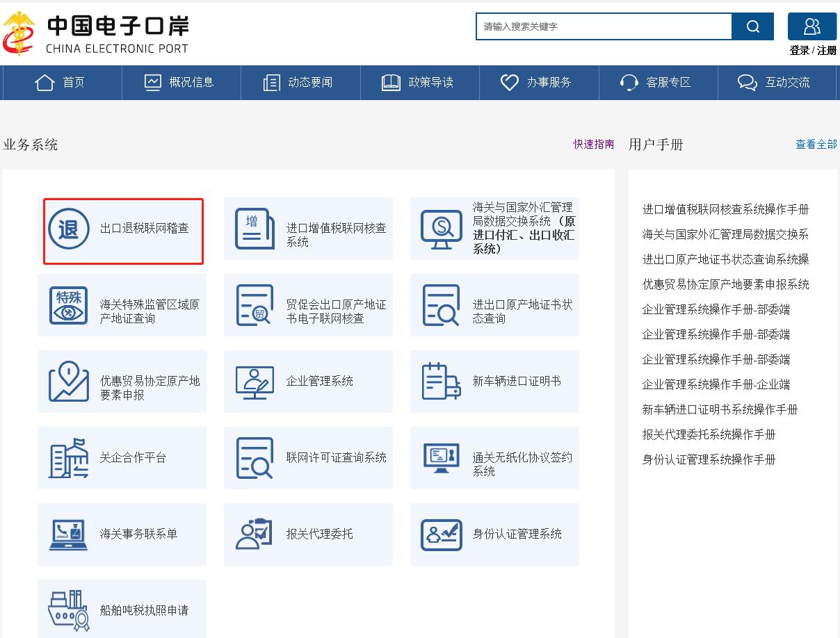Viewport: 840px width, 638px height.
Task: Click the magnifier search button
Action: (752, 26)
